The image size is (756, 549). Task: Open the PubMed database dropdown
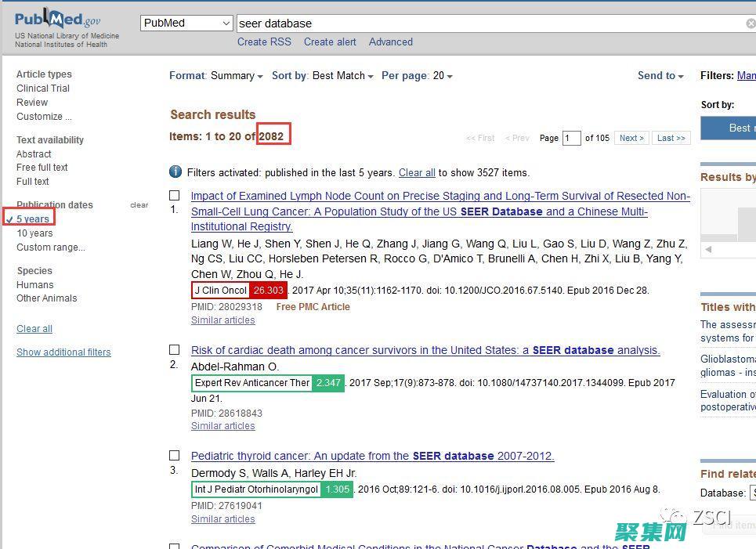pyautogui.click(x=186, y=23)
